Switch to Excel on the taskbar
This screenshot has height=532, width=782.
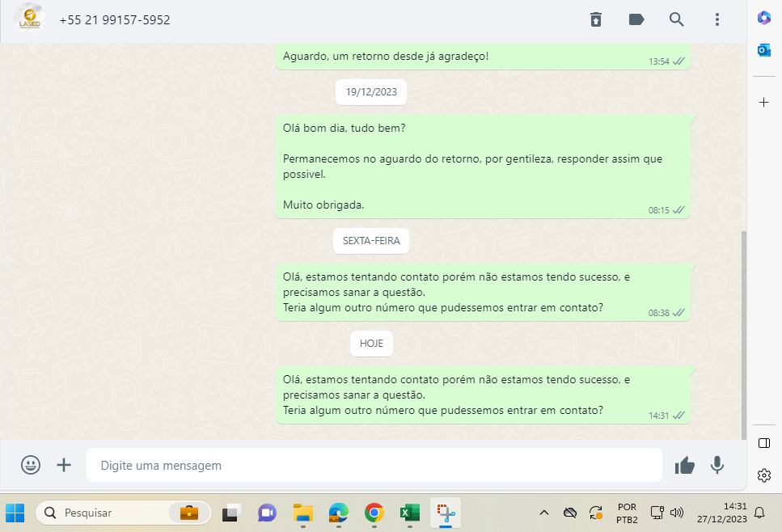(409, 513)
